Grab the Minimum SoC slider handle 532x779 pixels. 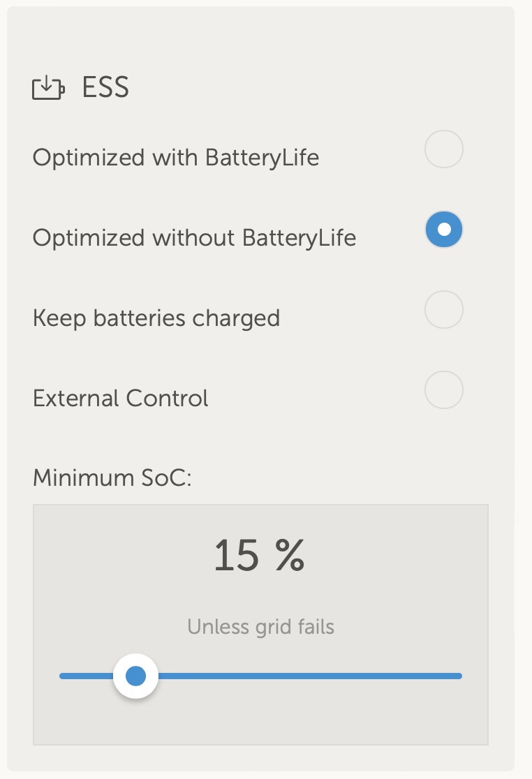pyautogui.click(x=135, y=676)
